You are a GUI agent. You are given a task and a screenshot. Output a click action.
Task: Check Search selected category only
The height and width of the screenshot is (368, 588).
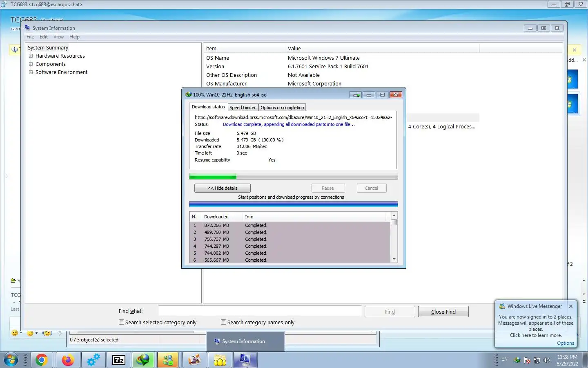tap(121, 322)
